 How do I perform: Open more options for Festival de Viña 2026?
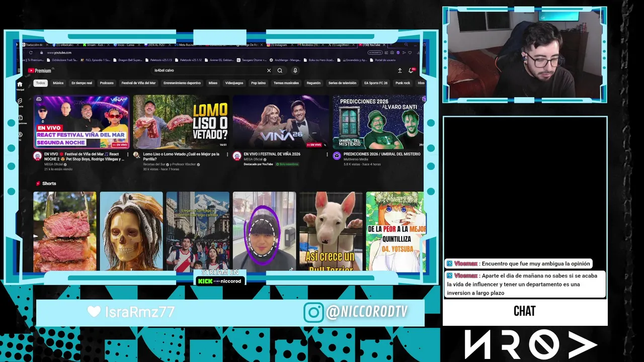[x=327, y=154]
